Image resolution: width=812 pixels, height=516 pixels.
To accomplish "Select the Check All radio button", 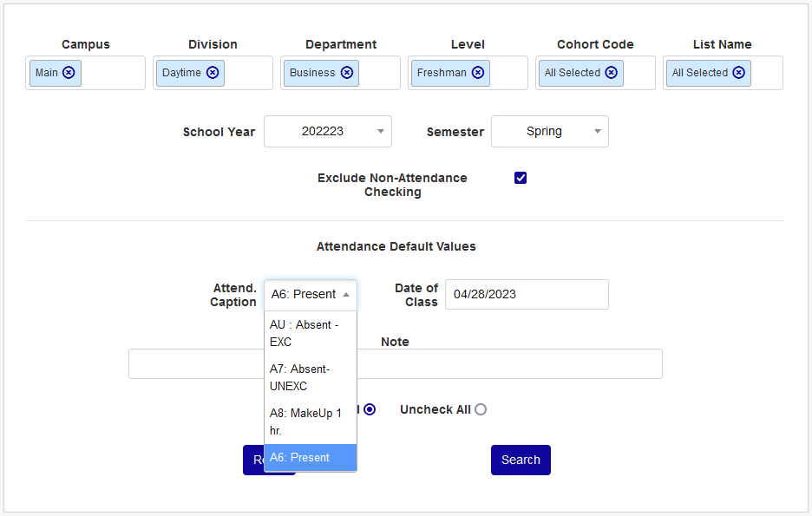I will pos(370,409).
